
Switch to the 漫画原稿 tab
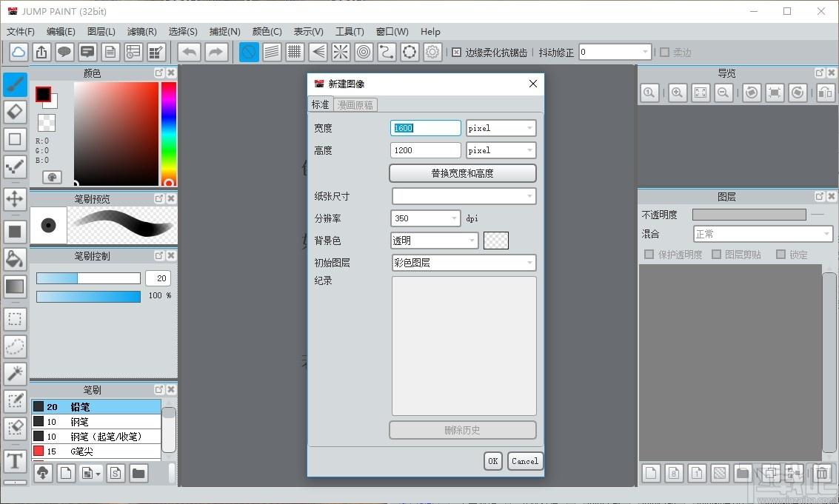tap(355, 105)
